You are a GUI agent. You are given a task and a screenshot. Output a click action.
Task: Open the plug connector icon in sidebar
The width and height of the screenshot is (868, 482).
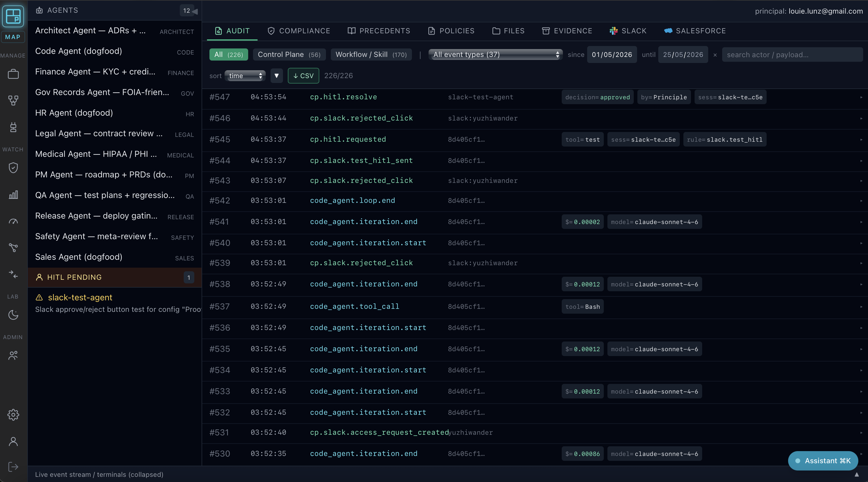13,127
